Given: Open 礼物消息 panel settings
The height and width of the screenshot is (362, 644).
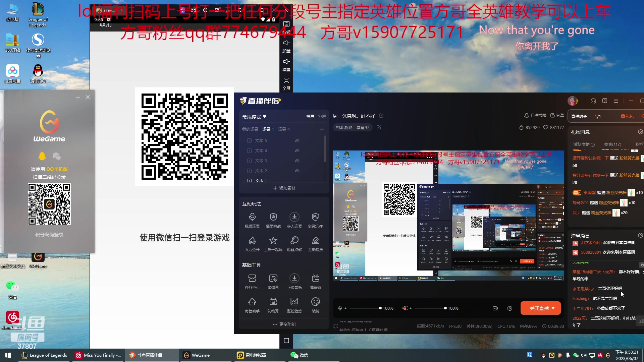Looking at the screenshot, I should 640,132.
